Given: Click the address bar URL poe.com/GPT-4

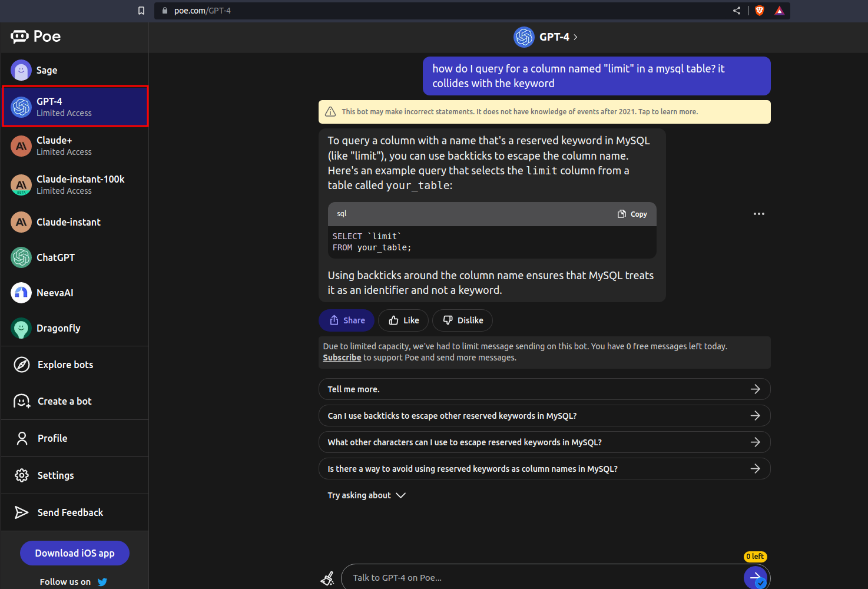Looking at the screenshot, I should click(203, 11).
